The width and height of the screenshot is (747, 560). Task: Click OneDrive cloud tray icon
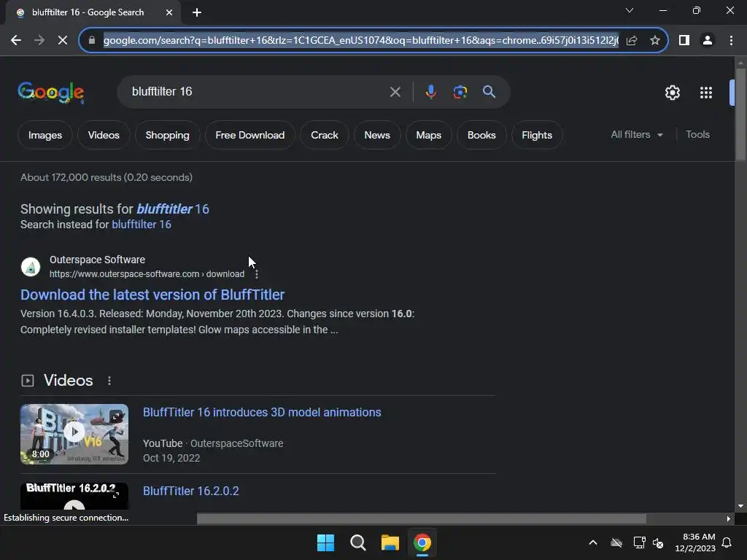[x=616, y=542]
